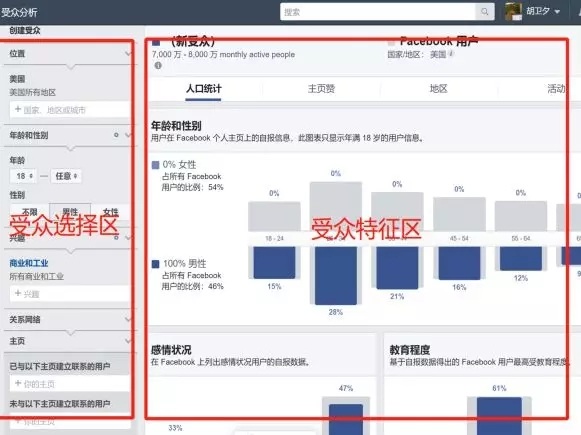The image size is (581, 435).
Task: Select 女性 gender option
Action: point(110,211)
